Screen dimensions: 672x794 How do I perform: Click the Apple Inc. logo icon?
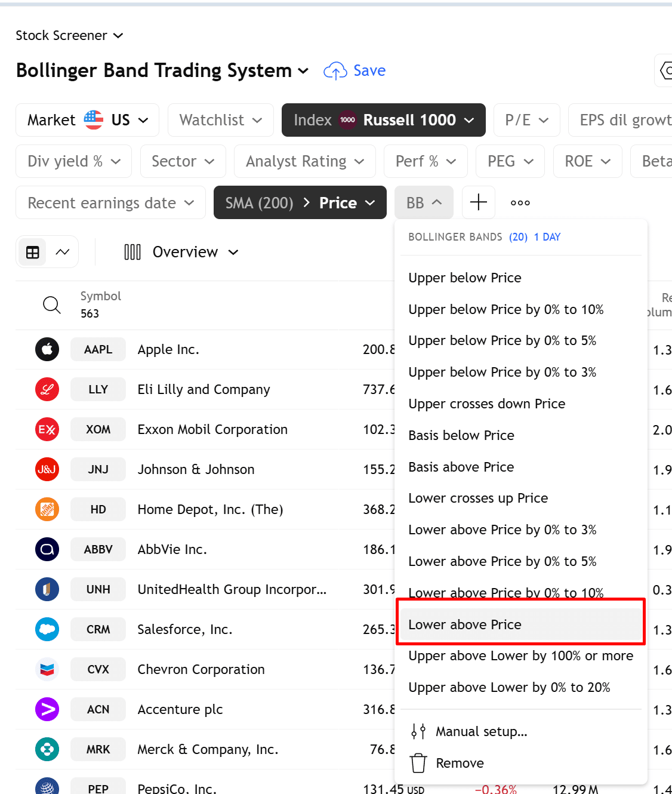tap(47, 349)
